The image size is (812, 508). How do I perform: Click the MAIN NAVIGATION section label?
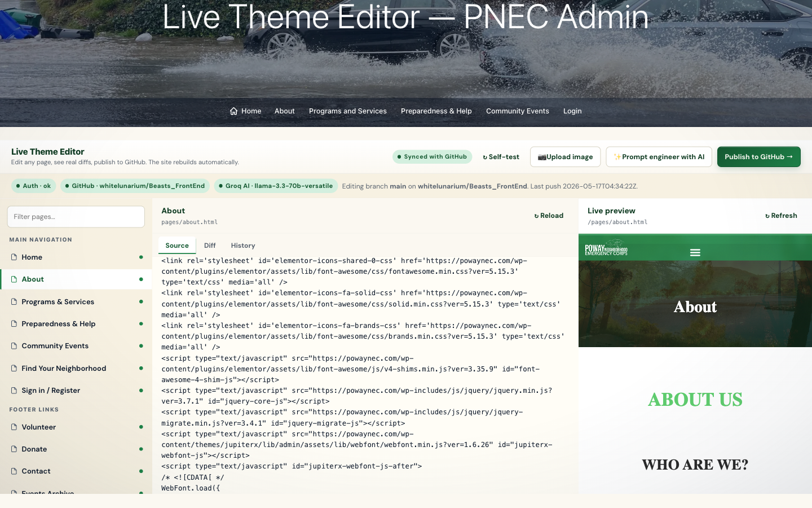click(41, 240)
